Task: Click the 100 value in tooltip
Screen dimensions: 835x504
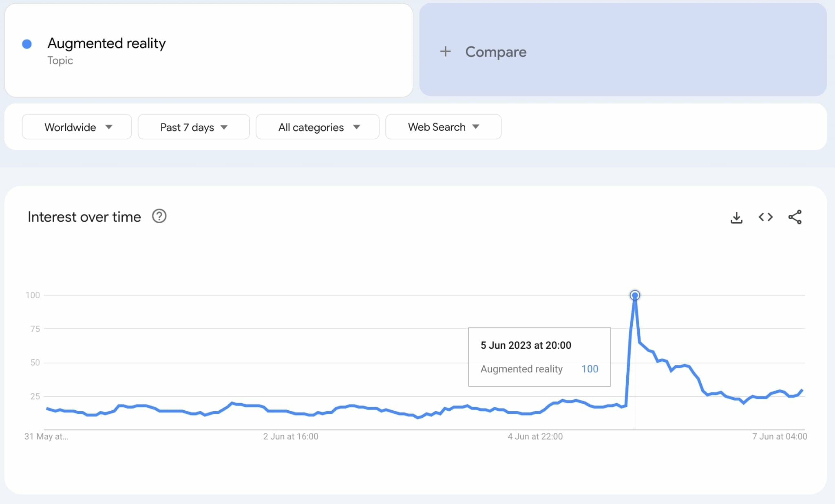Action: click(590, 369)
